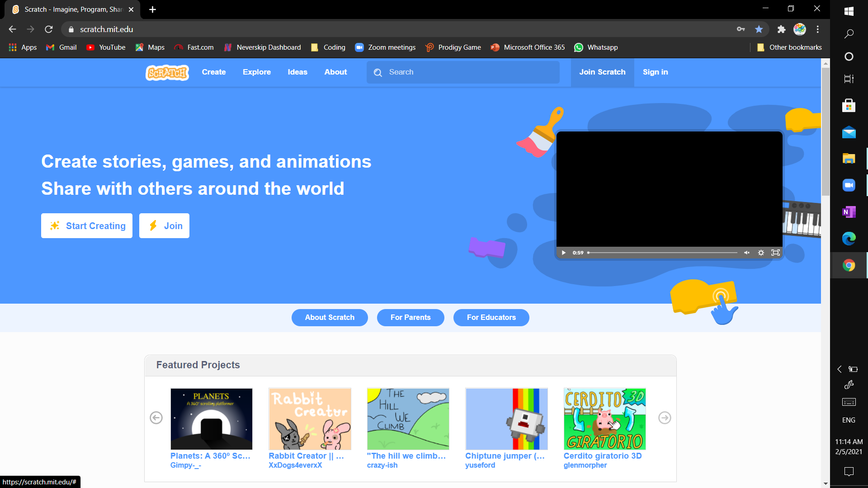Screen dimensions: 868x488
Task: Open Gmail from the bookmarks bar
Action: tap(61, 47)
